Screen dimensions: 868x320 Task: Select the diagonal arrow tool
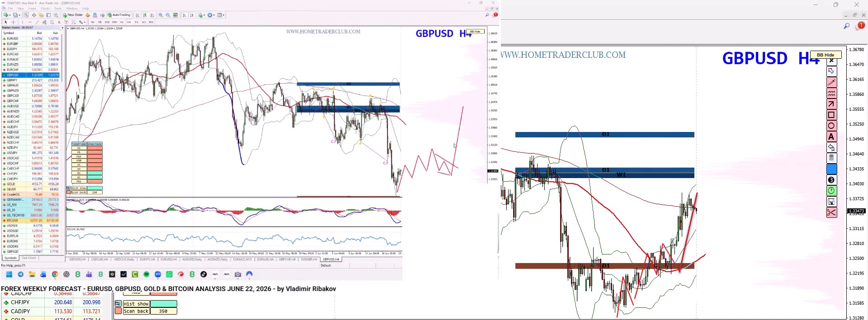[x=831, y=104]
